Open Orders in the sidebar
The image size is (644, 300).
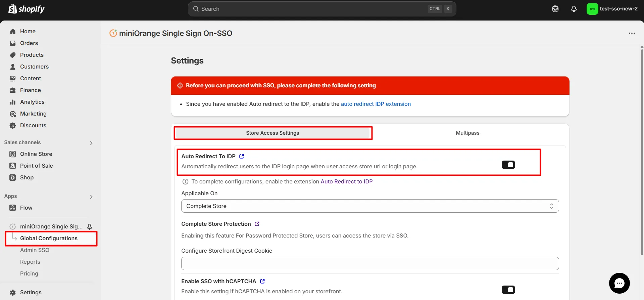point(29,43)
